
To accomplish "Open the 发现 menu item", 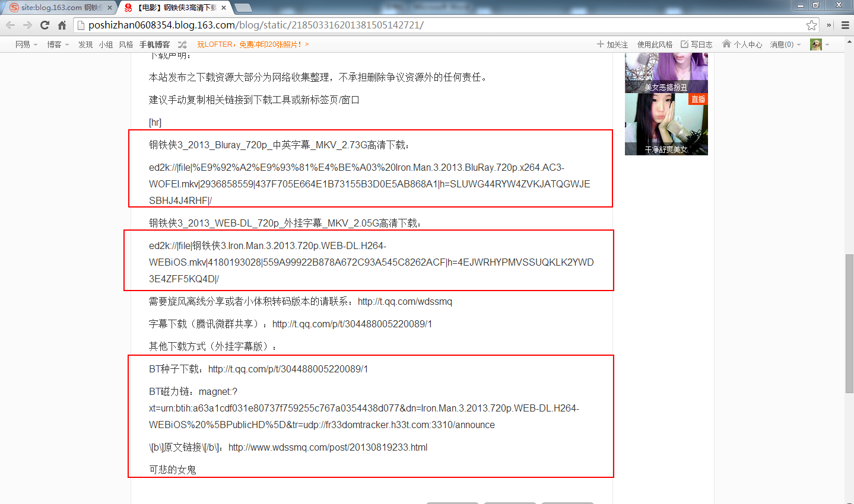I will click(x=85, y=44).
